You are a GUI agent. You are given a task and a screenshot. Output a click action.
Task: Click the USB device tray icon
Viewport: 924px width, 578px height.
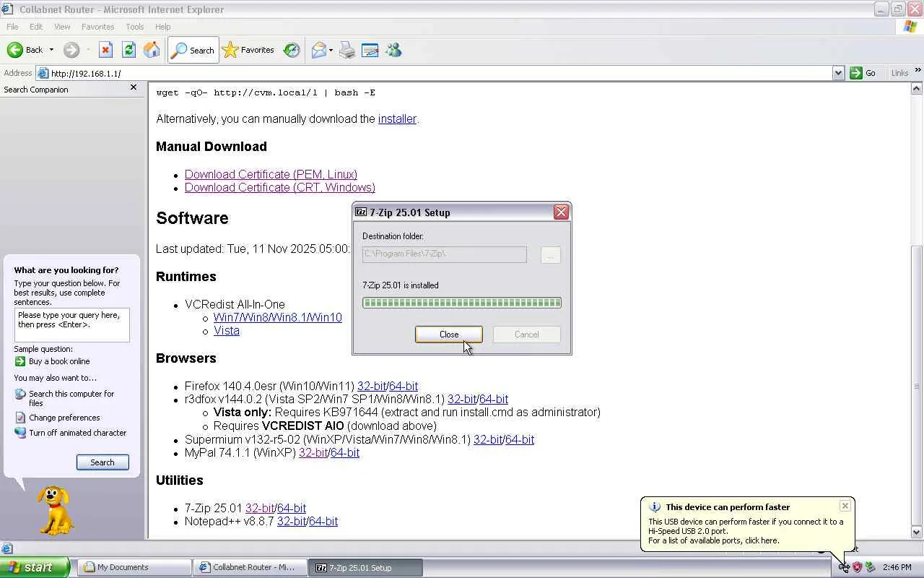tap(844, 567)
